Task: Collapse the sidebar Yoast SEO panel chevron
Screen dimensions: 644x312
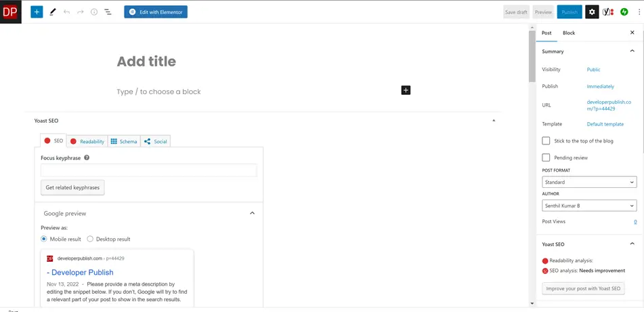Action: pos(632,243)
